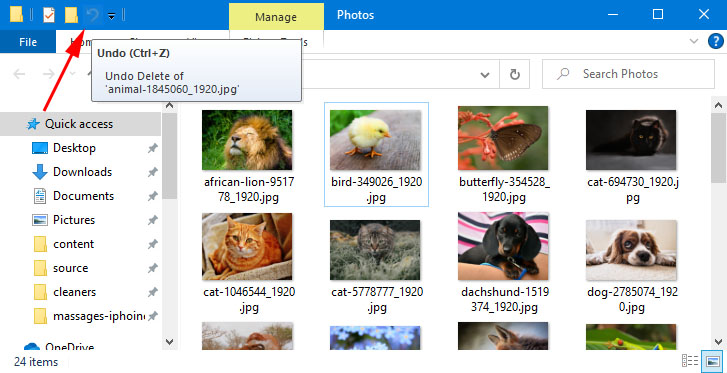Click the pin icon beside Desktop
Viewport: 727px width, 373px height.
pyautogui.click(x=152, y=148)
